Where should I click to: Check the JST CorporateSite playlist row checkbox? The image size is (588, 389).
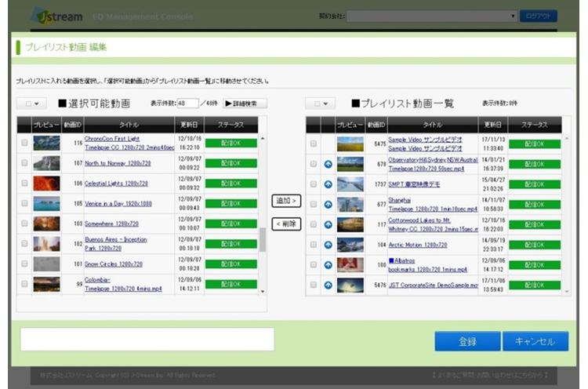314,285
